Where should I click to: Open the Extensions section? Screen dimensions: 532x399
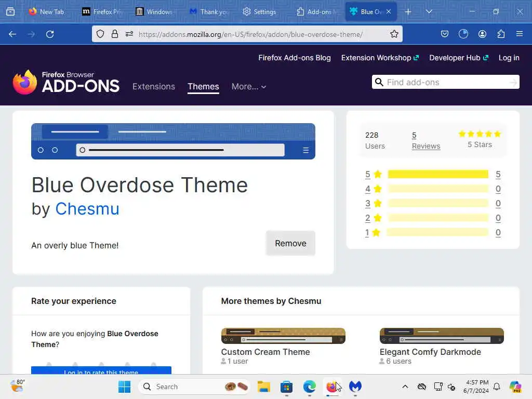[154, 87]
